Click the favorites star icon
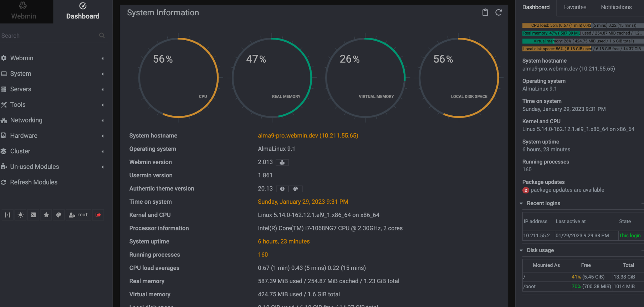The image size is (644, 307). 46,215
